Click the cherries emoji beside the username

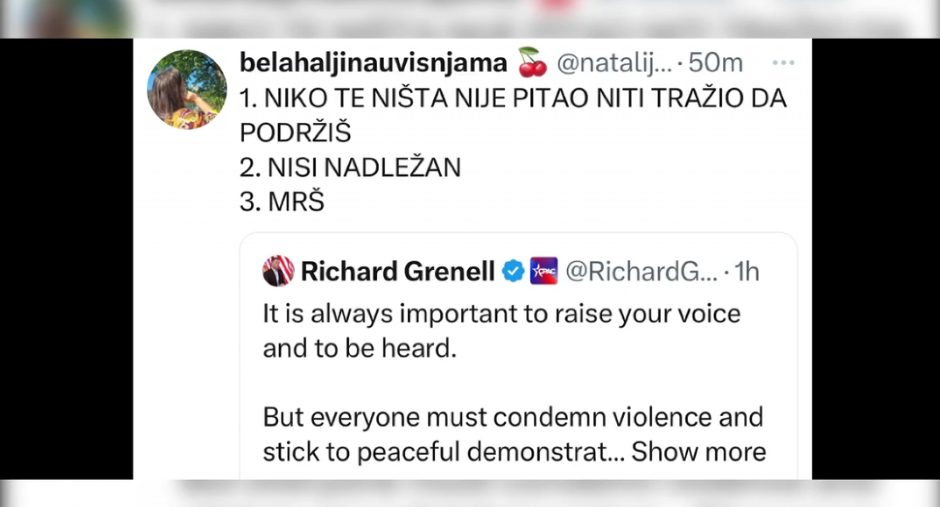[x=532, y=64]
